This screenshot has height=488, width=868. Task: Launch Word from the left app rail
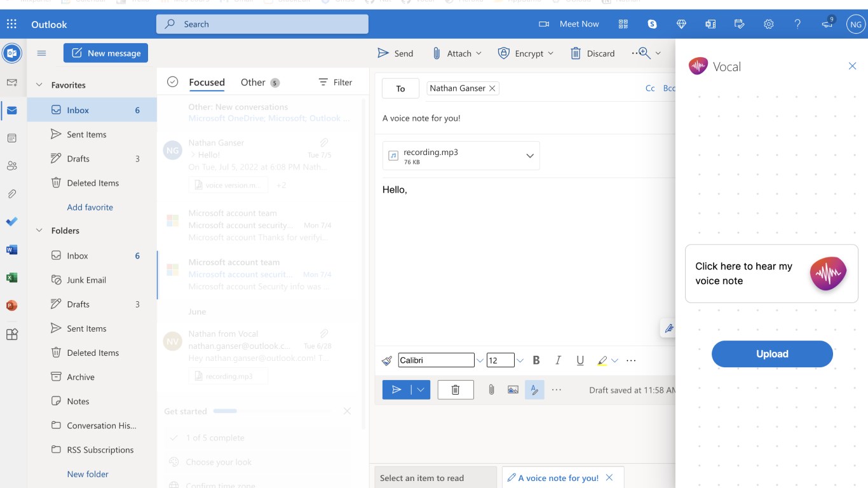11,250
